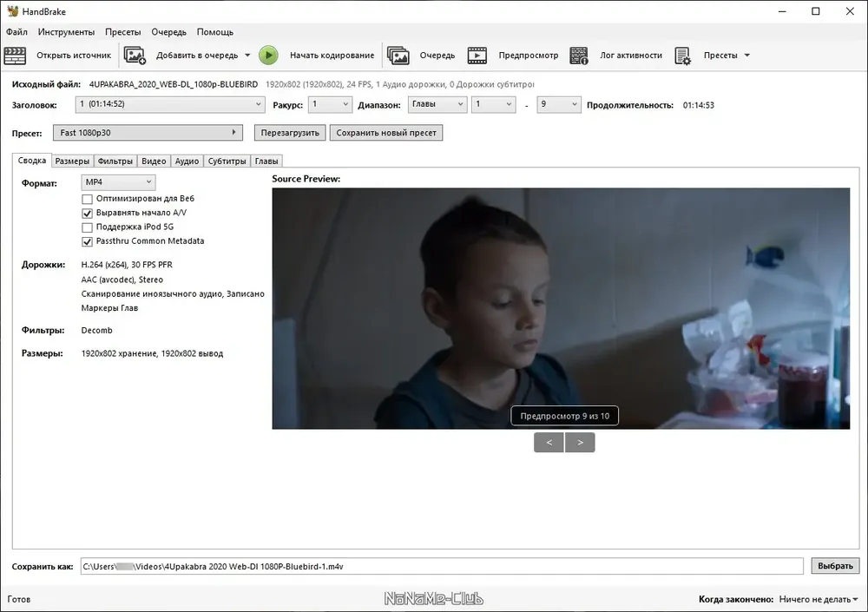This screenshot has height=612, width=868.
Task: Click the Пресеты list gear icon
Action: [682, 56]
